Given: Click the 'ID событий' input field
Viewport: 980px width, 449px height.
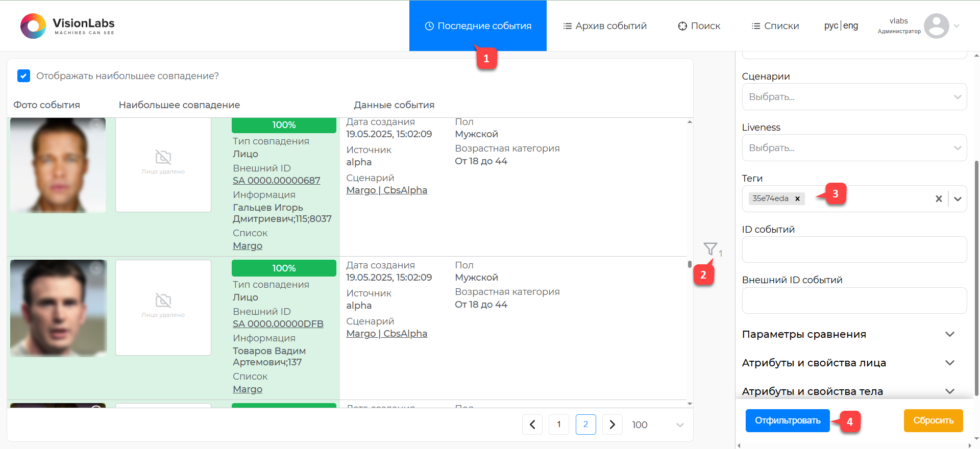Looking at the screenshot, I should pos(854,250).
